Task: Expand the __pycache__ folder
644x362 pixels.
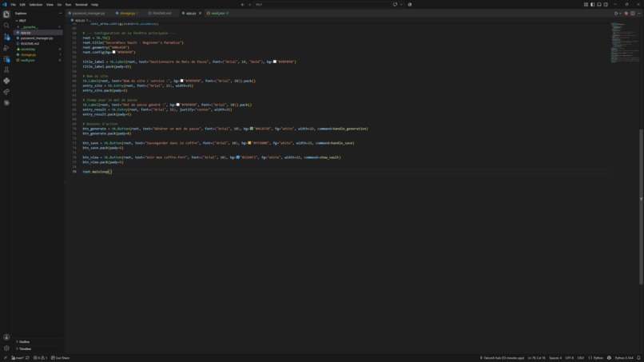Action: 29,26
